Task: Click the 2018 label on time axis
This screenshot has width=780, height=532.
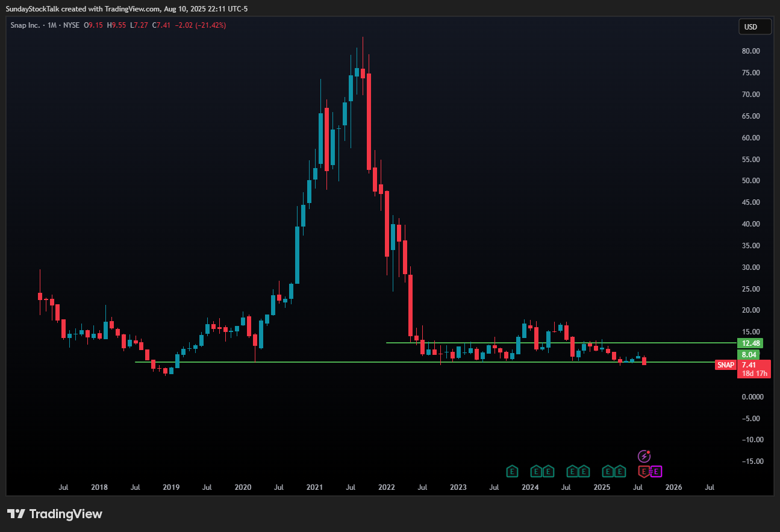Action: pyautogui.click(x=99, y=487)
